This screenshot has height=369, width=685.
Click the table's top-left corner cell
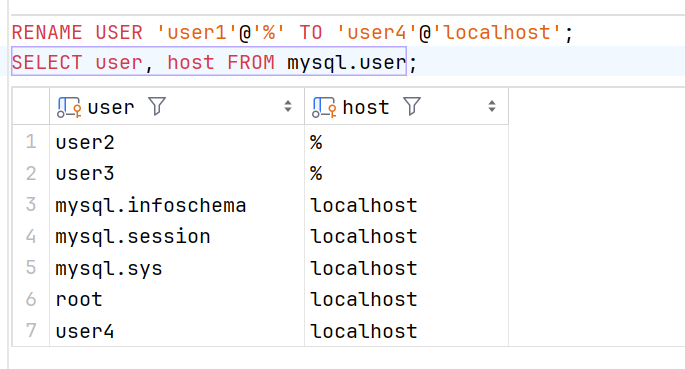point(31,106)
